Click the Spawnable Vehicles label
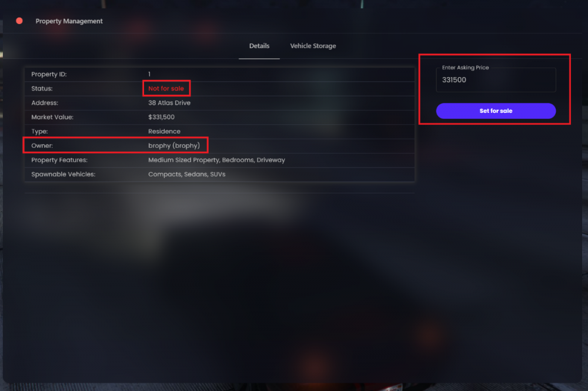The height and width of the screenshot is (391, 588). [64, 174]
